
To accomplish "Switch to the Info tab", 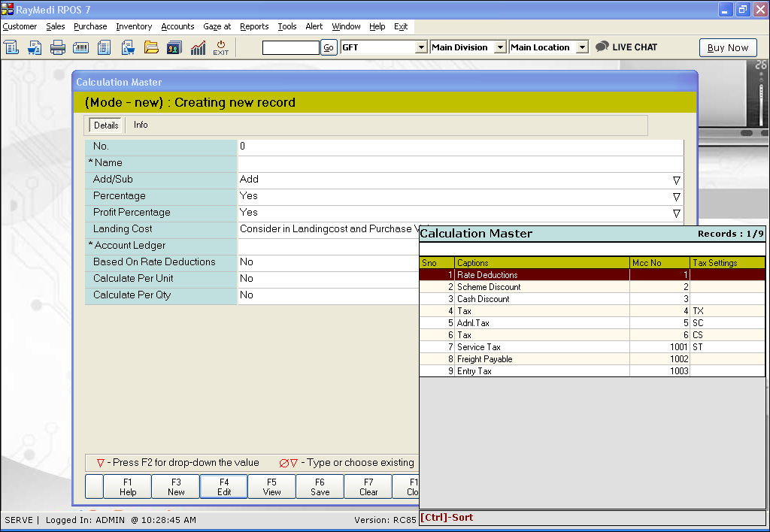I will coord(141,125).
